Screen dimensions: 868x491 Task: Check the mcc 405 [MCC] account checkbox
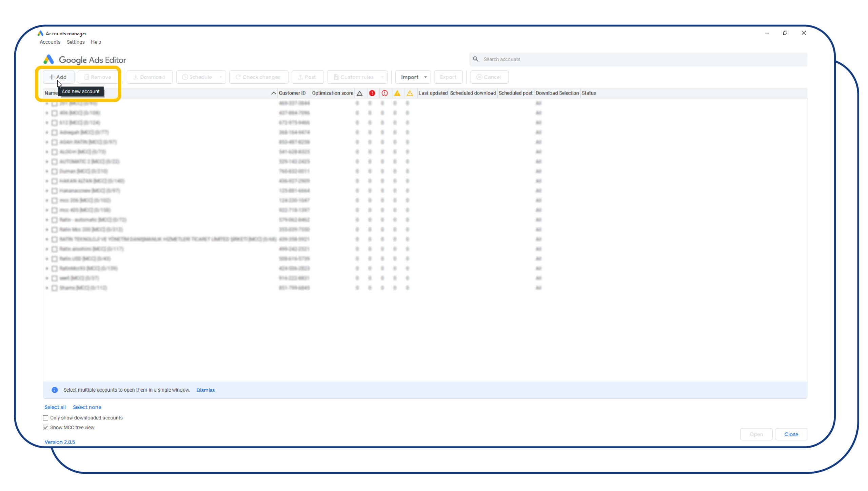tap(54, 210)
